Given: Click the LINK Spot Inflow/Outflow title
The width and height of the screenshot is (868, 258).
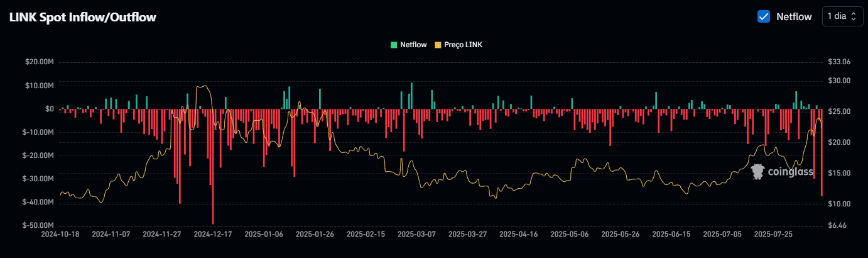Looking at the screenshot, I should click(x=82, y=17).
